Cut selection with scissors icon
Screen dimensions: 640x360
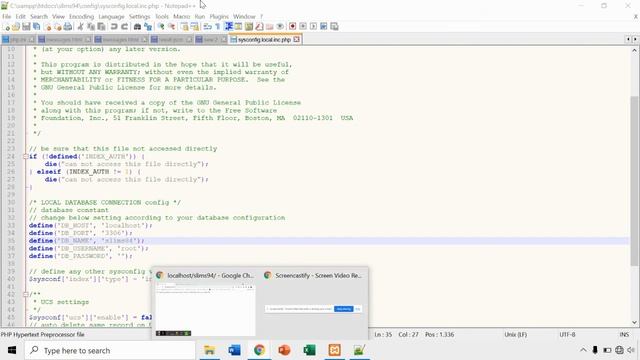[x=80, y=27]
